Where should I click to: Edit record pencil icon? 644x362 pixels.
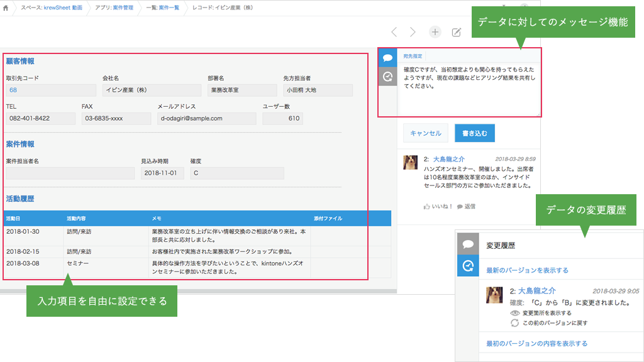point(457,33)
